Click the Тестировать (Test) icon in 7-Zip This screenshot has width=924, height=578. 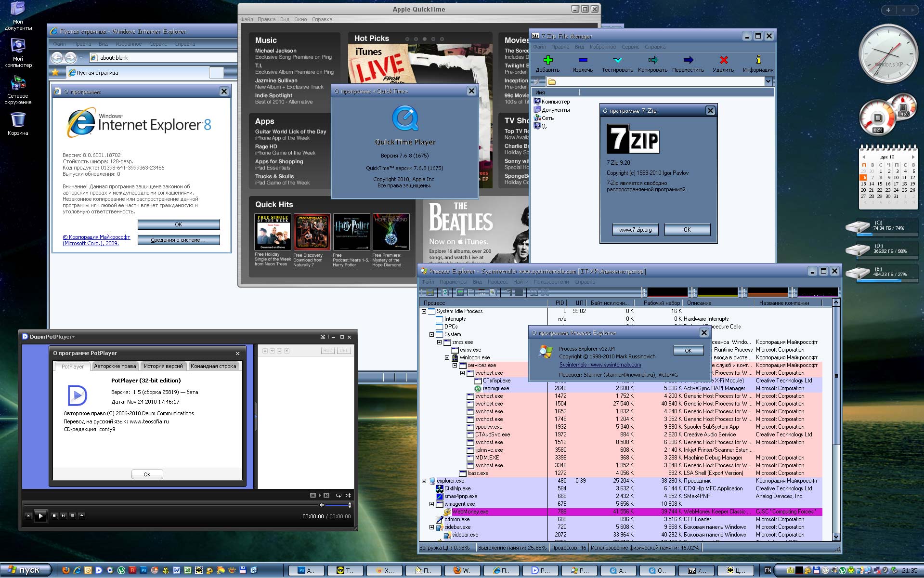(x=618, y=60)
